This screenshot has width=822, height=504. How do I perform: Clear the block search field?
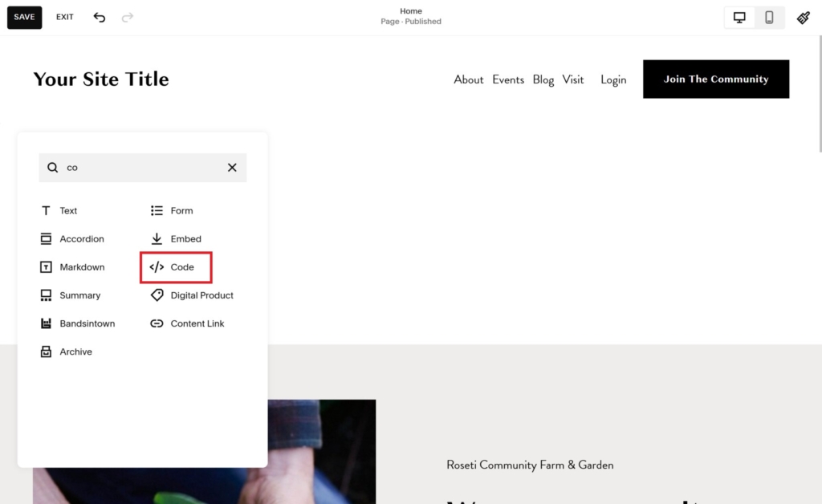click(232, 167)
